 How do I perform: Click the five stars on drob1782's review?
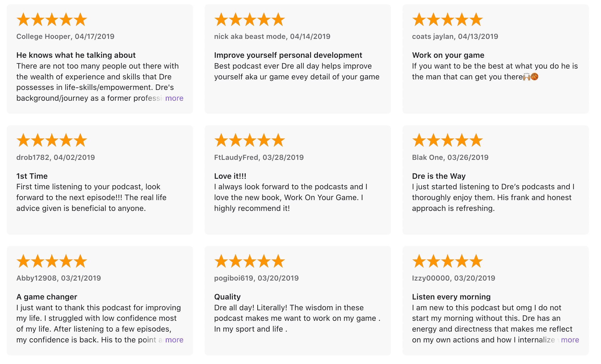point(52,140)
